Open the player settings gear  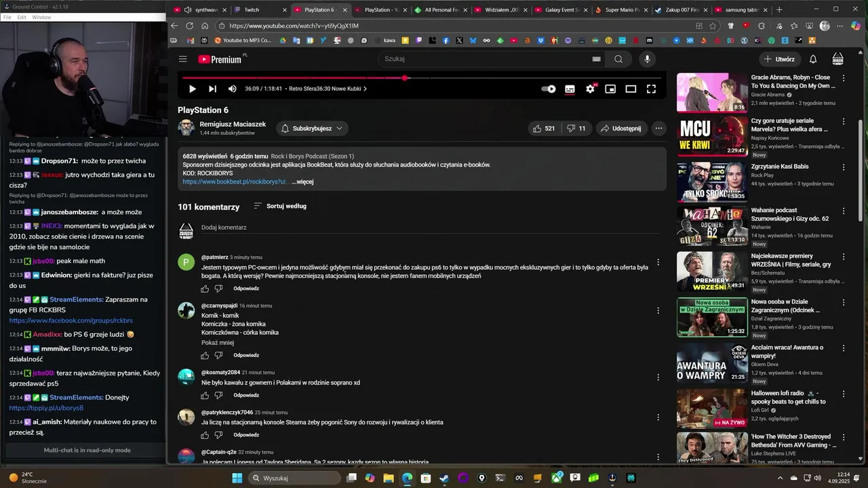coord(590,89)
